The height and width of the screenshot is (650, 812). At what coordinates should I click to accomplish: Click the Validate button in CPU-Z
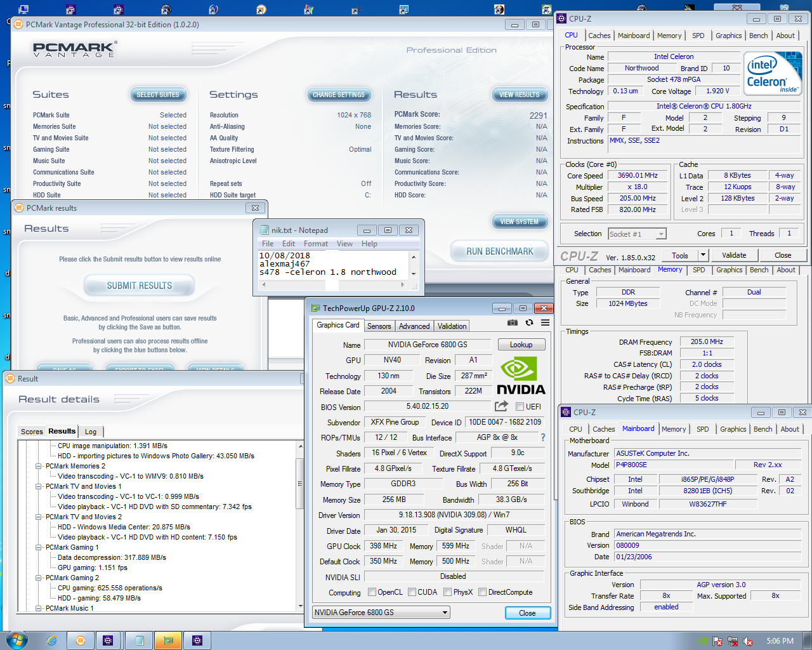tap(734, 255)
